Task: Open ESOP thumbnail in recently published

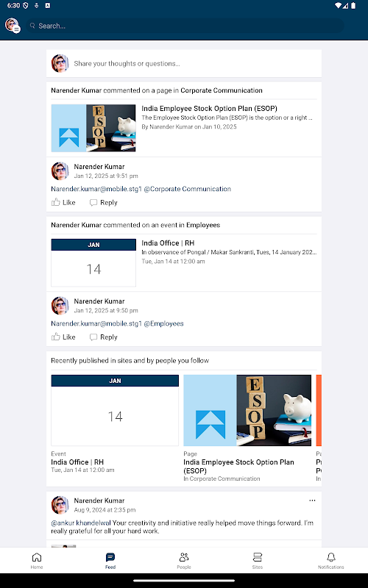Action: pyautogui.click(x=247, y=410)
